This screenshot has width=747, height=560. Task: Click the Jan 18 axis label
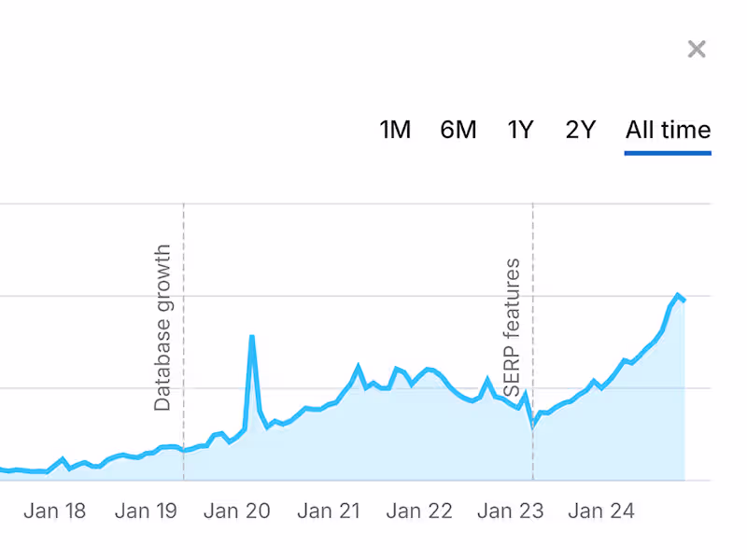click(x=54, y=511)
